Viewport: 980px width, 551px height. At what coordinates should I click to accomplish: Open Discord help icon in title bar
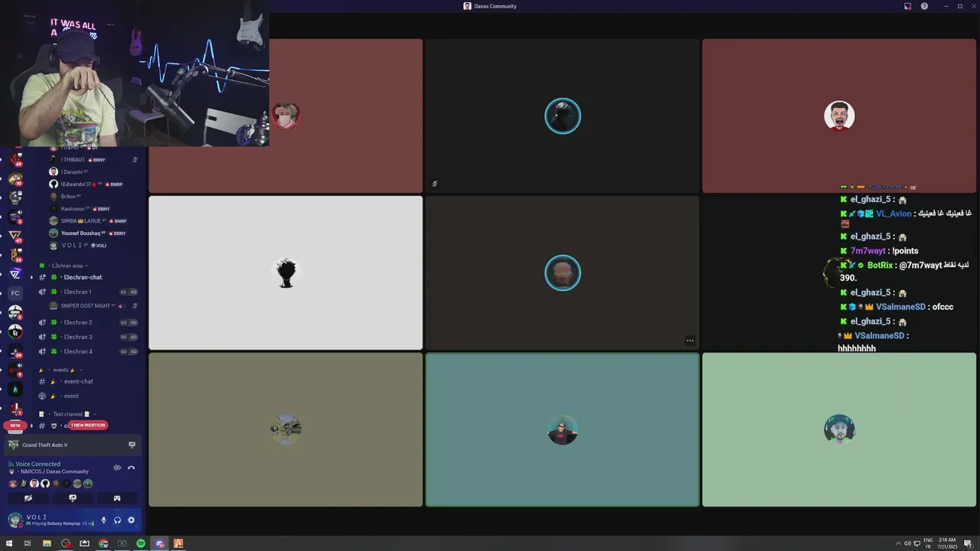click(x=924, y=6)
